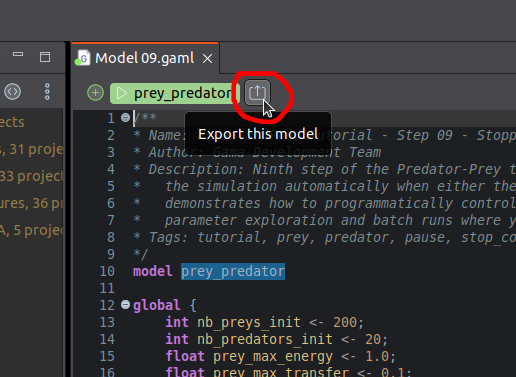Screen dimensions: 516x377
Task: Click line number 11 in the gutter
Action: pos(107,288)
